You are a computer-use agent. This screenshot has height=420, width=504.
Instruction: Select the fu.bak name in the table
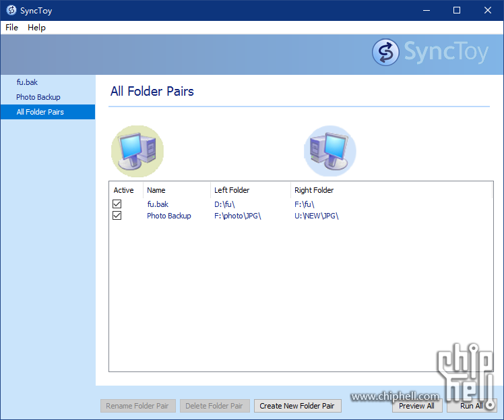pyautogui.click(x=158, y=204)
